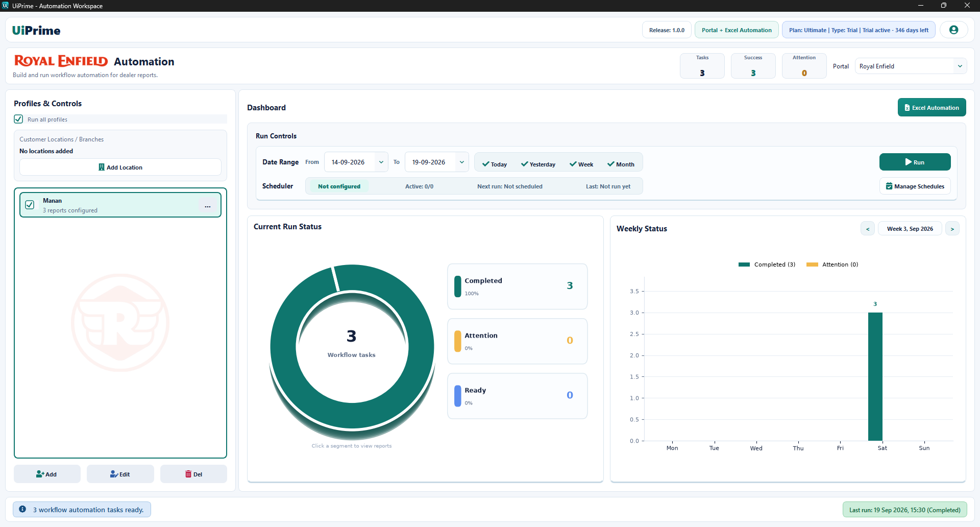
Task: Open the Attention status card
Action: [x=518, y=341]
